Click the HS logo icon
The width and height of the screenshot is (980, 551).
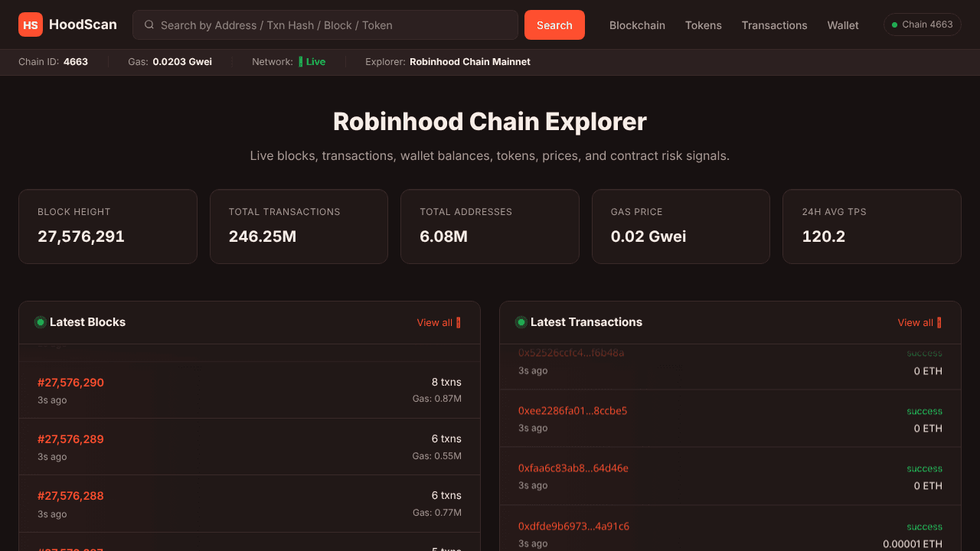pos(31,24)
